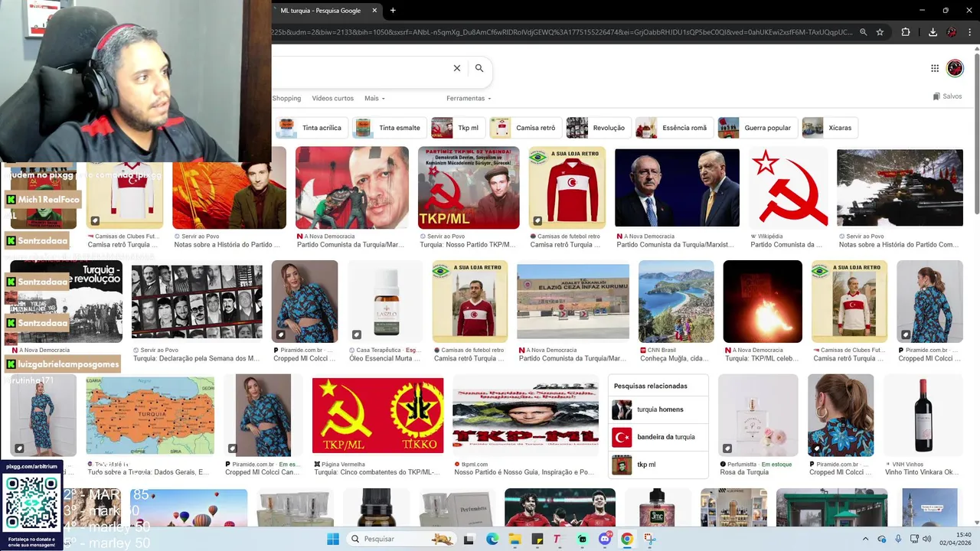This screenshot has width=980, height=551.
Task: Click the microphone icon in the system tray
Action: (x=898, y=539)
